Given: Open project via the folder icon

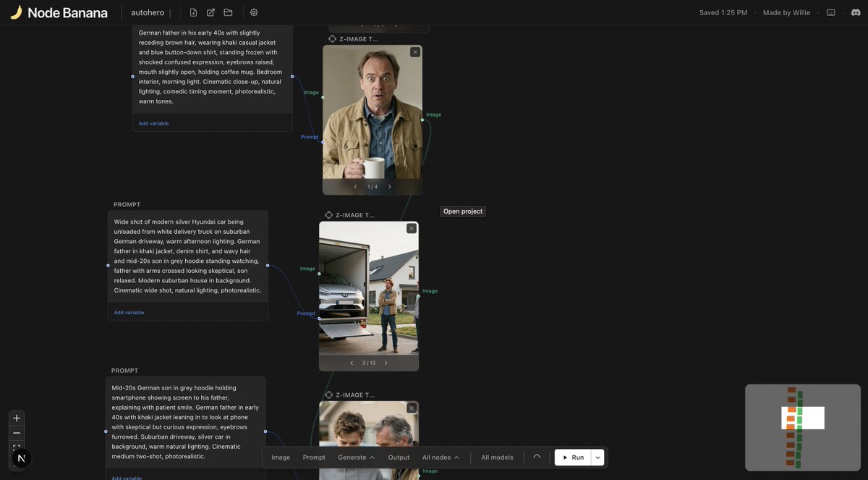Looking at the screenshot, I should pos(228,12).
